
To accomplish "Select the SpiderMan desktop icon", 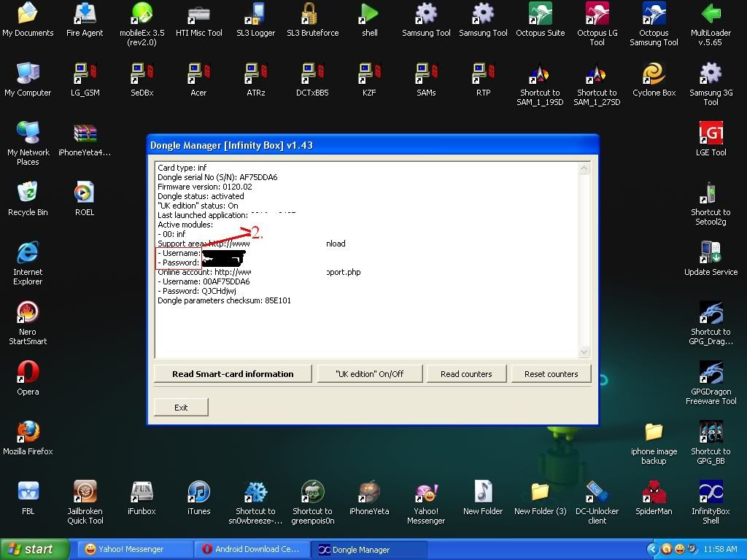I will (x=654, y=498).
